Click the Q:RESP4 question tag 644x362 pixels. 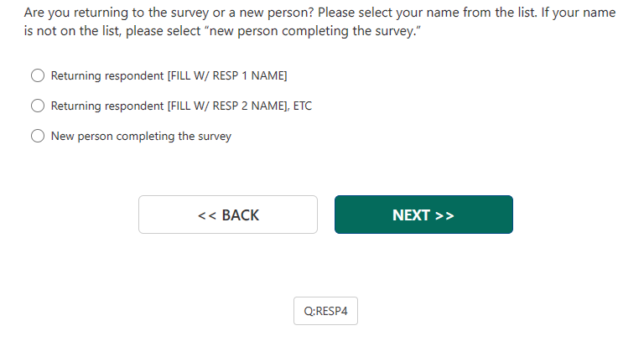click(x=325, y=311)
